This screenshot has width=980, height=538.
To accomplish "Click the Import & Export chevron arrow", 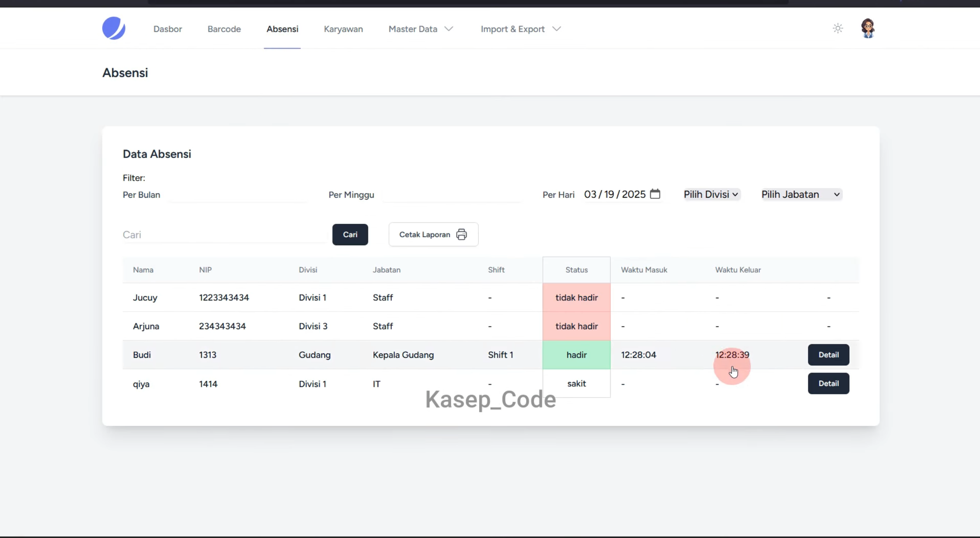I will pos(556,29).
